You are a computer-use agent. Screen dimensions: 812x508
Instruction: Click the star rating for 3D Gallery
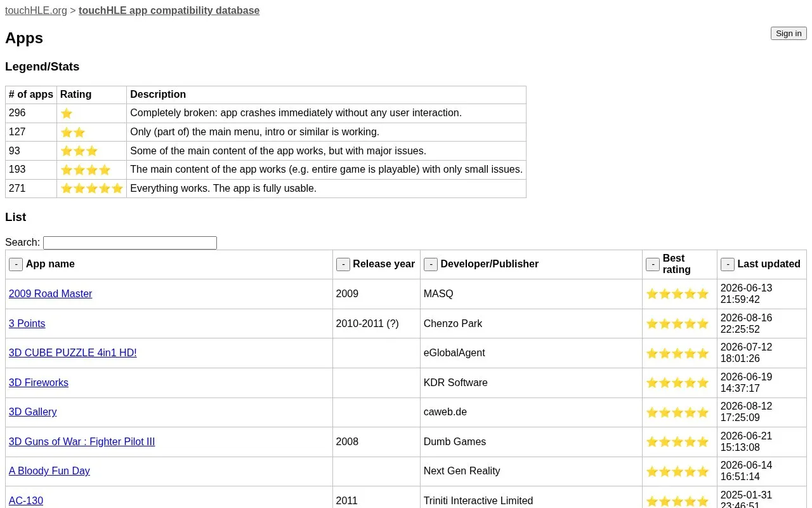(678, 413)
